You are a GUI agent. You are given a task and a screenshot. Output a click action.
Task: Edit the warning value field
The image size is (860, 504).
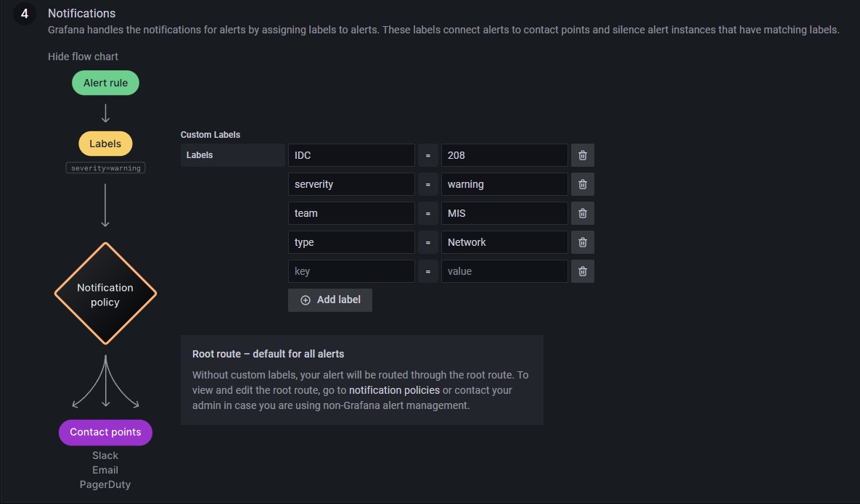(x=504, y=184)
